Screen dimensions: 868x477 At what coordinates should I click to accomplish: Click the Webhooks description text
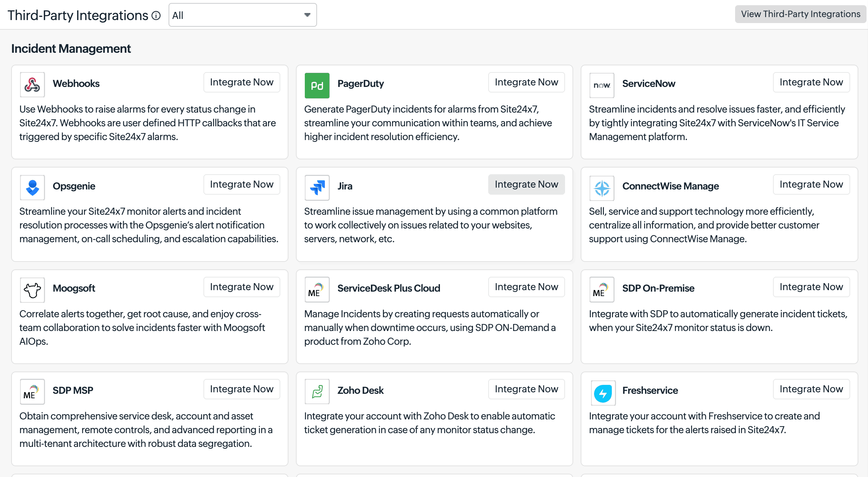(x=148, y=123)
